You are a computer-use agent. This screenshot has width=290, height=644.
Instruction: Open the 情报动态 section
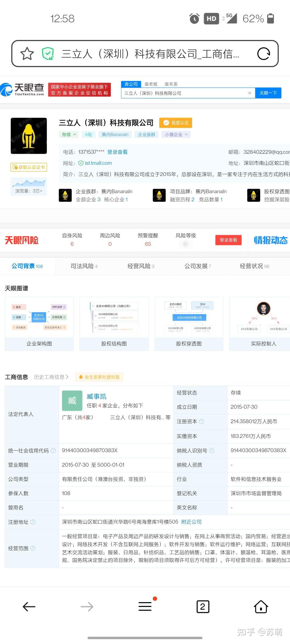pyautogui.click(x=271, y=240)
